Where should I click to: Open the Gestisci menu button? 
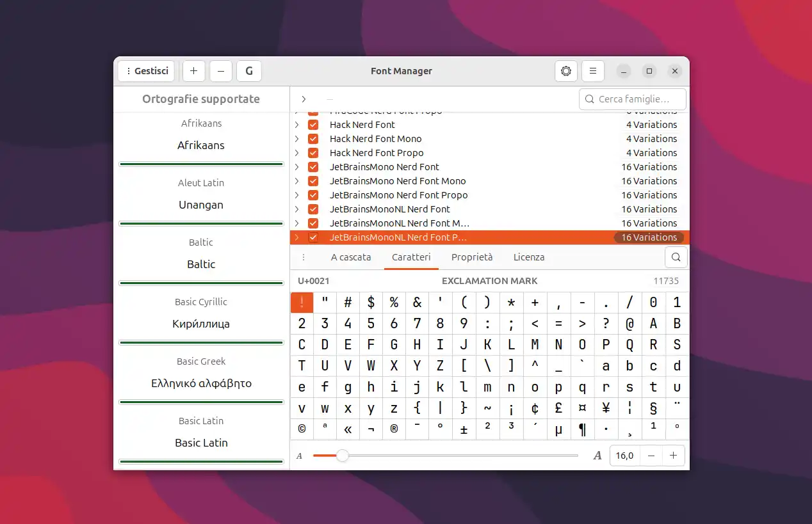(146, 71)
